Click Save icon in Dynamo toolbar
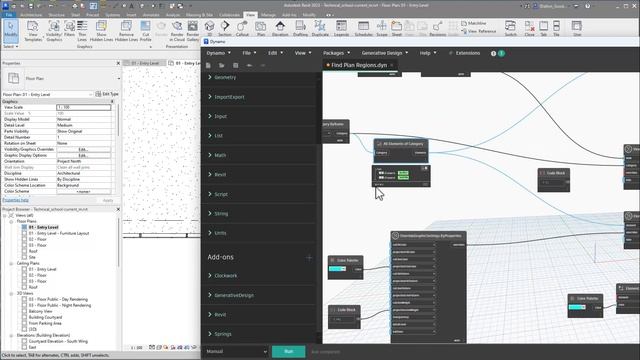This screenshot has width=640, height=360. (x=236, y=65)
